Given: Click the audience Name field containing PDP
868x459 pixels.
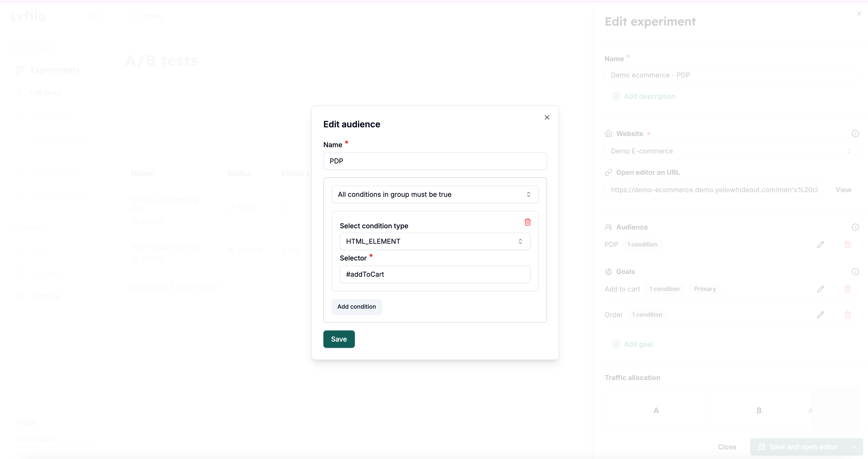Looking at the screenshot, I should tap(435, 161).
